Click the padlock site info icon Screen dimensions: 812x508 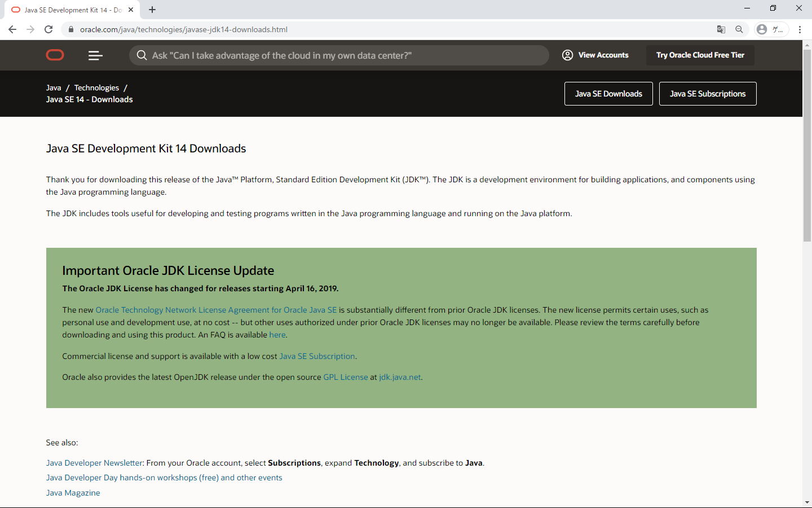tap(70, 29)
